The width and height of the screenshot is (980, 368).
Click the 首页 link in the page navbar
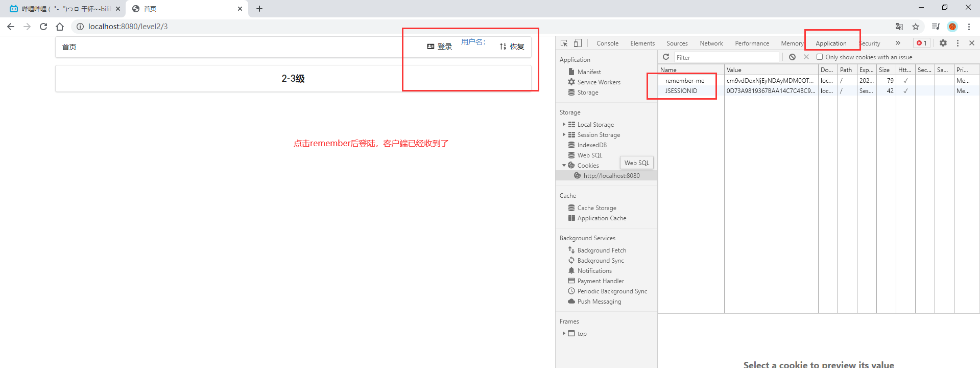(x=69, y=47)
